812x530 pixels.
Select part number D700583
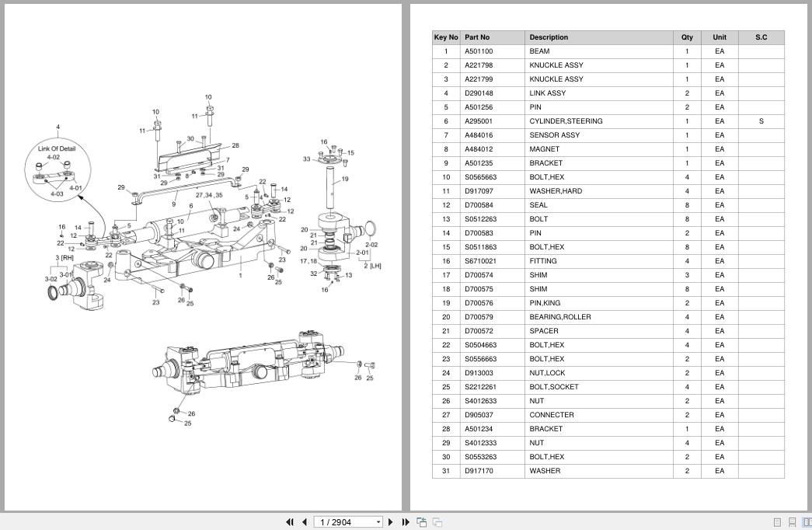[479, 233]
